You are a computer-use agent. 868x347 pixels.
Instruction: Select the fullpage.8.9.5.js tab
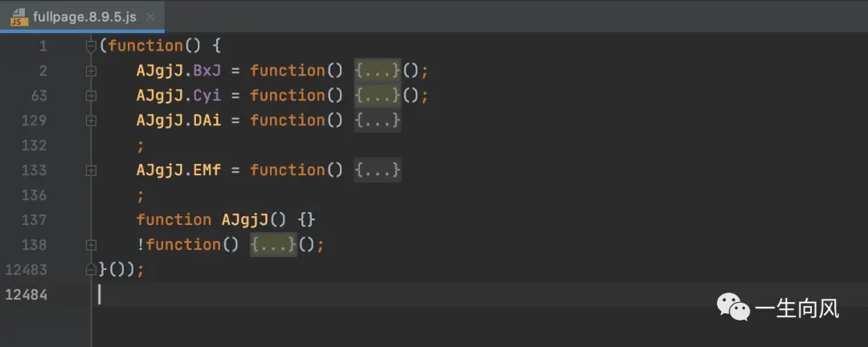tap(83, 17)
